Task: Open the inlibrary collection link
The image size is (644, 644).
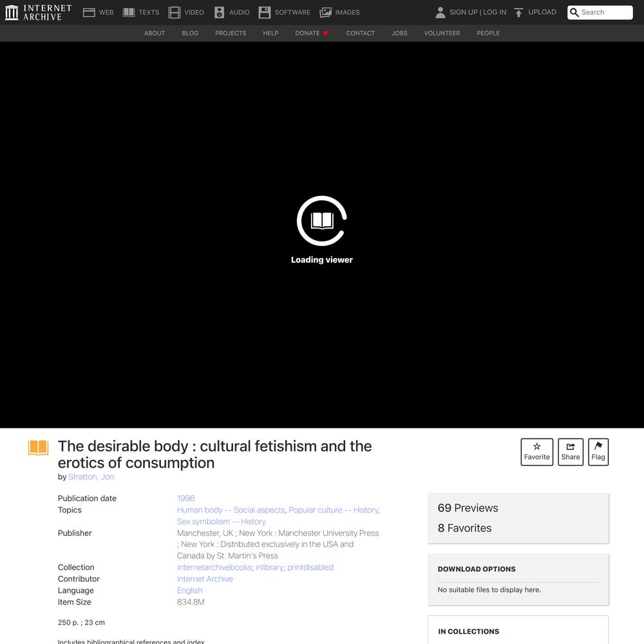Action: pyautogui.click(x=269, y=567)
